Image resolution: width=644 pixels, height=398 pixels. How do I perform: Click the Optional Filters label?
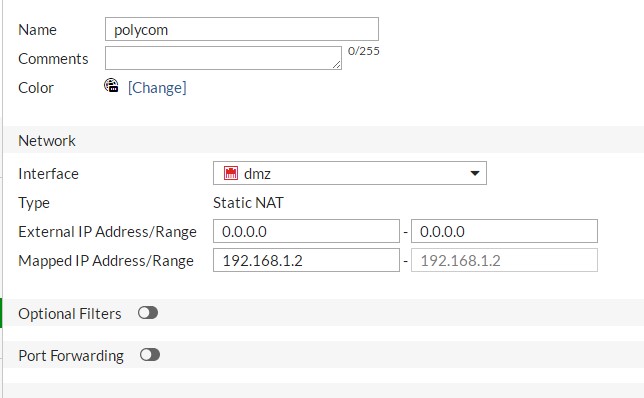point(70,314)
